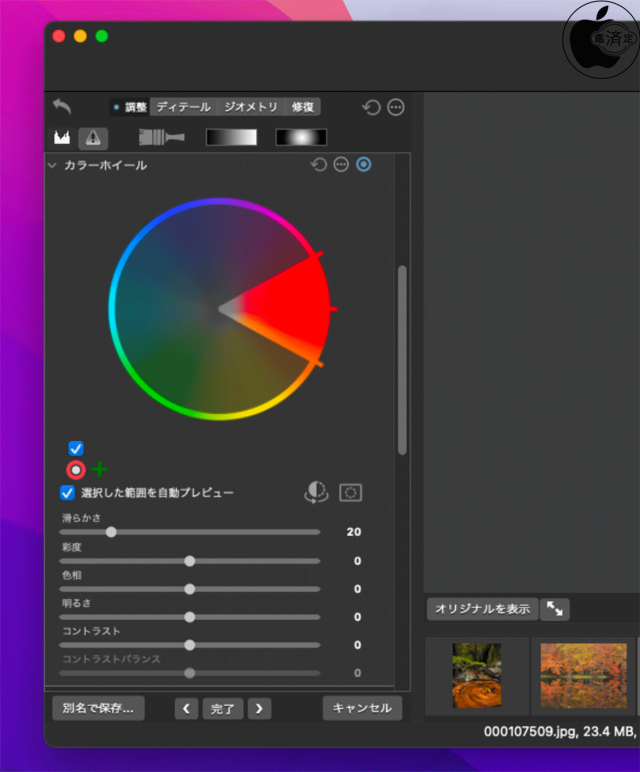Select the autumn pond reflection thumbnail
This screenshot has width=640, height=772.
tap(584, 676)
